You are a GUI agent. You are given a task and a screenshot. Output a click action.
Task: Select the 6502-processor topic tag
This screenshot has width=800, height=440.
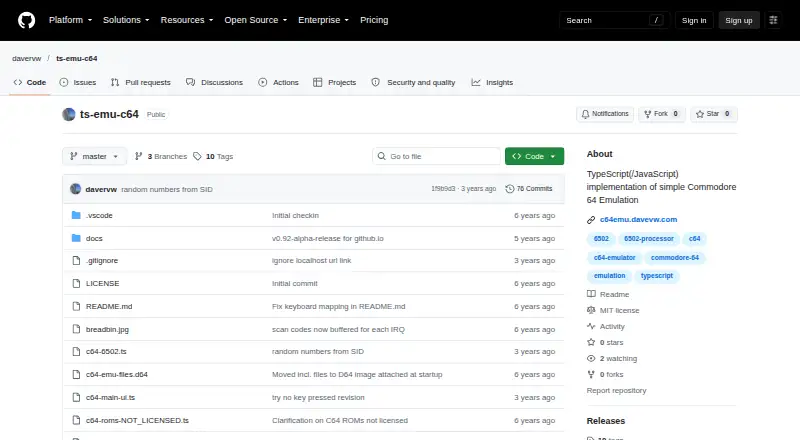(x=648, y=238)
